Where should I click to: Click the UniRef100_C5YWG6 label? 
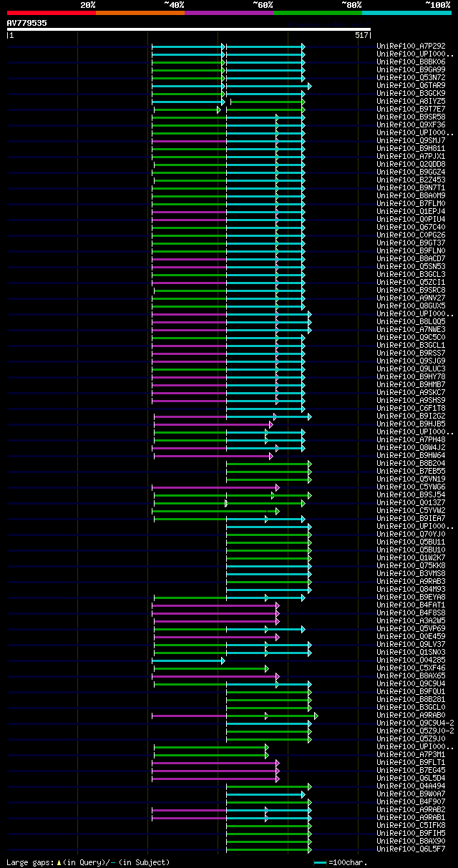(x=412, y=487)
